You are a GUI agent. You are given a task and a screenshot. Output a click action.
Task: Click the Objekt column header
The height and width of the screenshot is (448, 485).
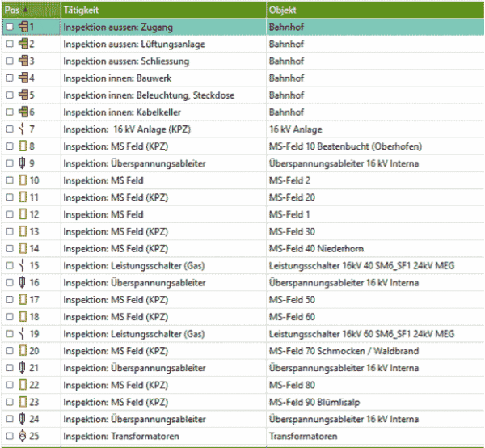375,10
